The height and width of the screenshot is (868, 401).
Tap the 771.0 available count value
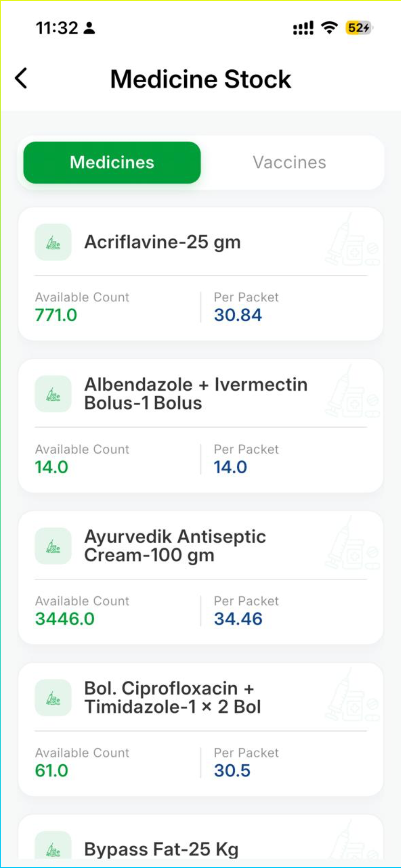(56, 315)
